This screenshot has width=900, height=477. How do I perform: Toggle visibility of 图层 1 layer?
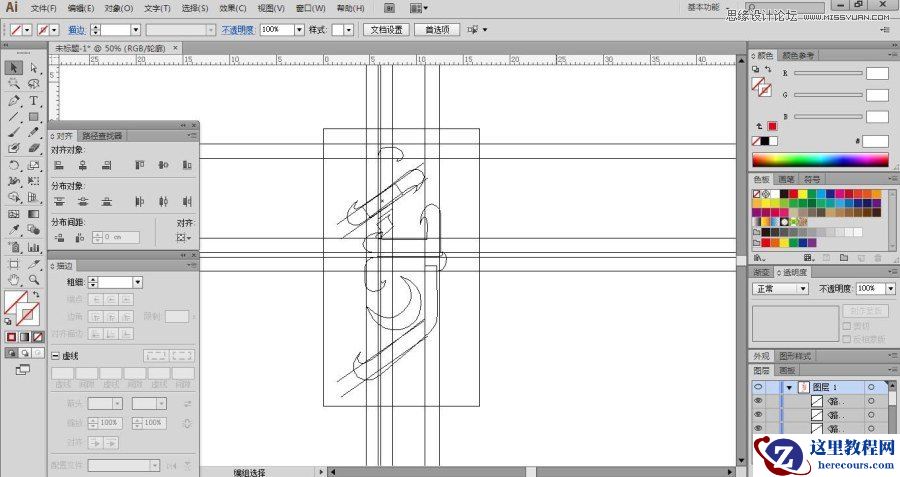point(758,387)
